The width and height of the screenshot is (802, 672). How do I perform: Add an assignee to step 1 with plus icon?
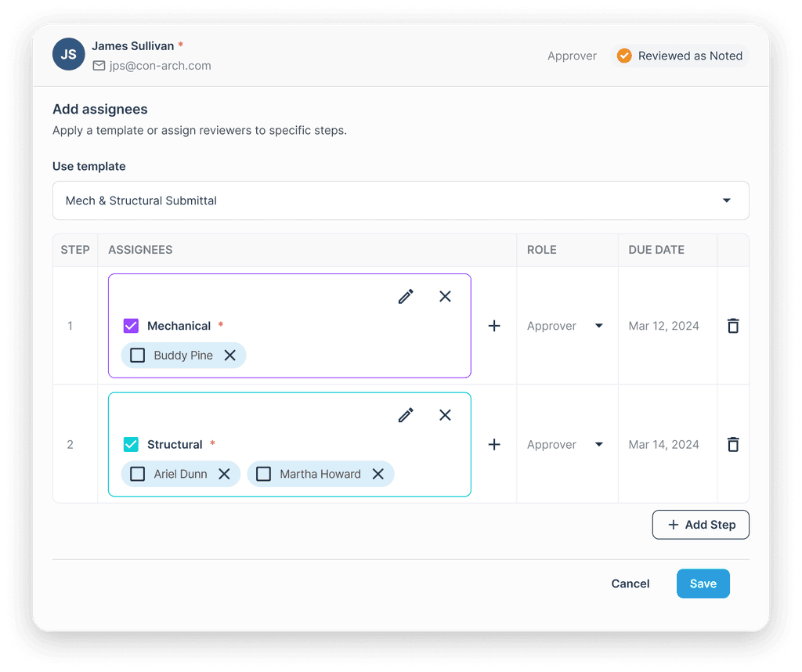[494, 325]
